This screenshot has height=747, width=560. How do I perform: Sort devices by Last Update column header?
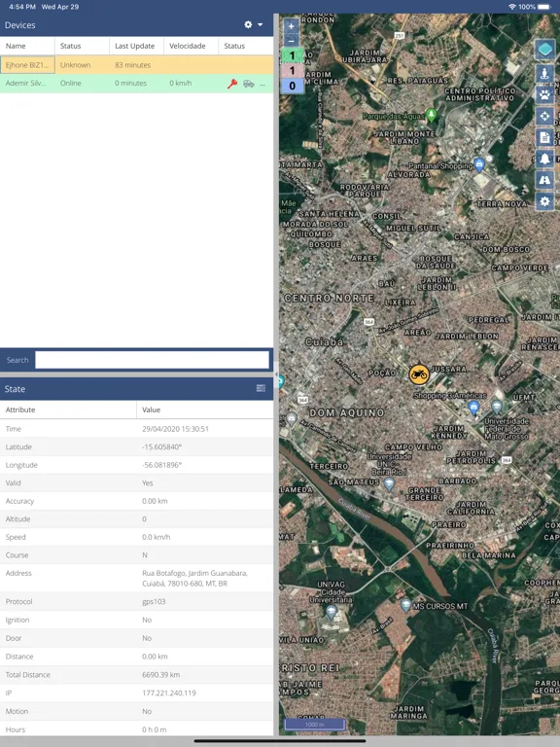136,46
